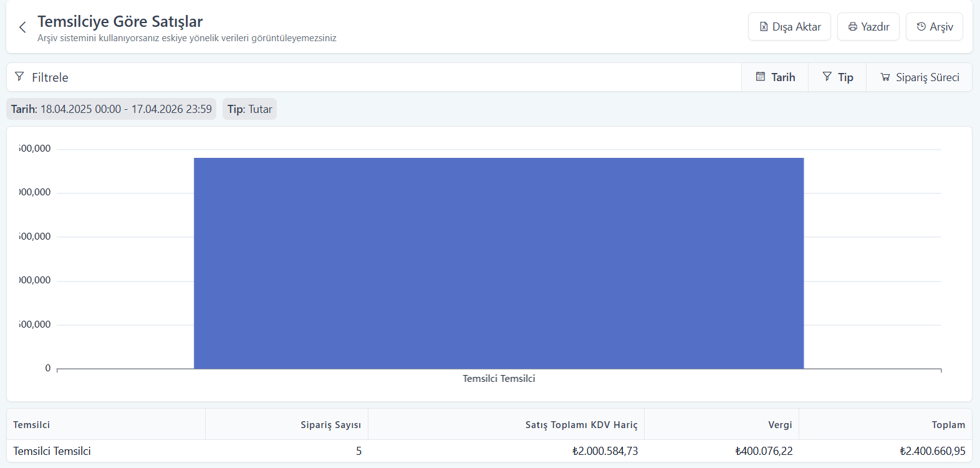Click the archive system notice subtitle
The image size is (980, 468).
tap(186, 38)
